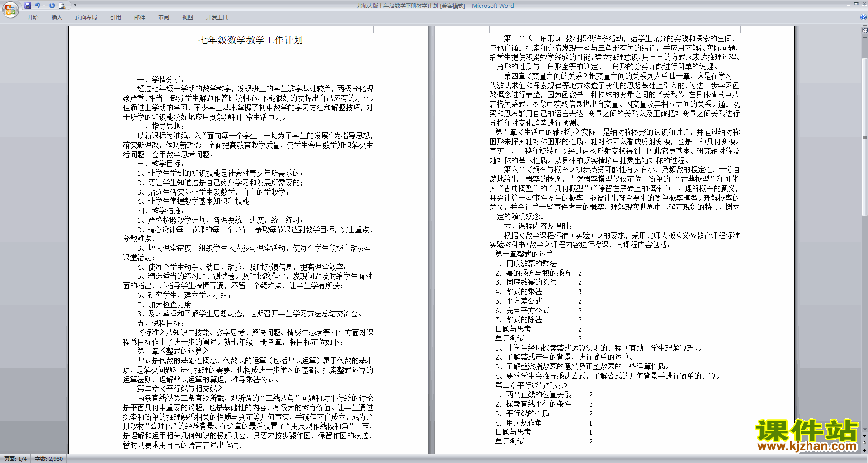Open the Office button menu
Image resolution: width=868 pixels, height=463 pixels.
point(10,9)
